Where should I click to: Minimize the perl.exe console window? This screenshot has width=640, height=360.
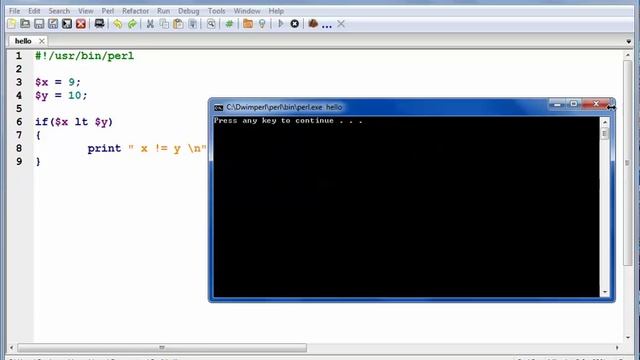[557, 104]
